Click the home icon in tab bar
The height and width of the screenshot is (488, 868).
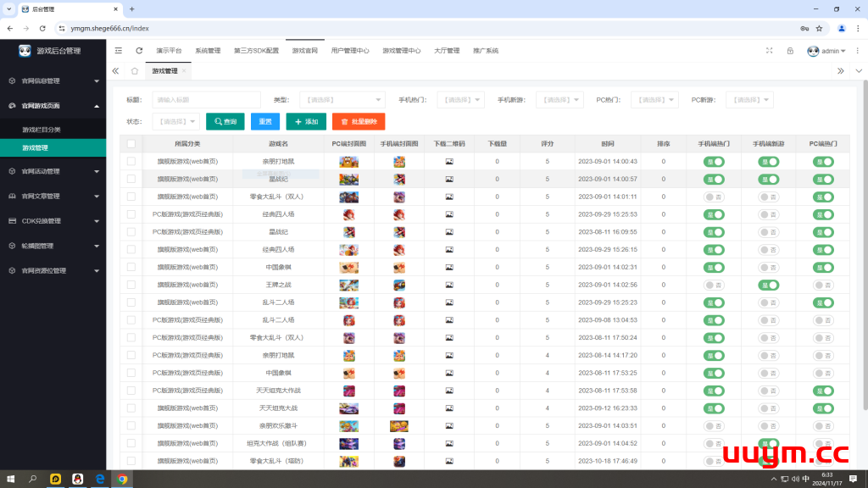[x=135, y=71]
